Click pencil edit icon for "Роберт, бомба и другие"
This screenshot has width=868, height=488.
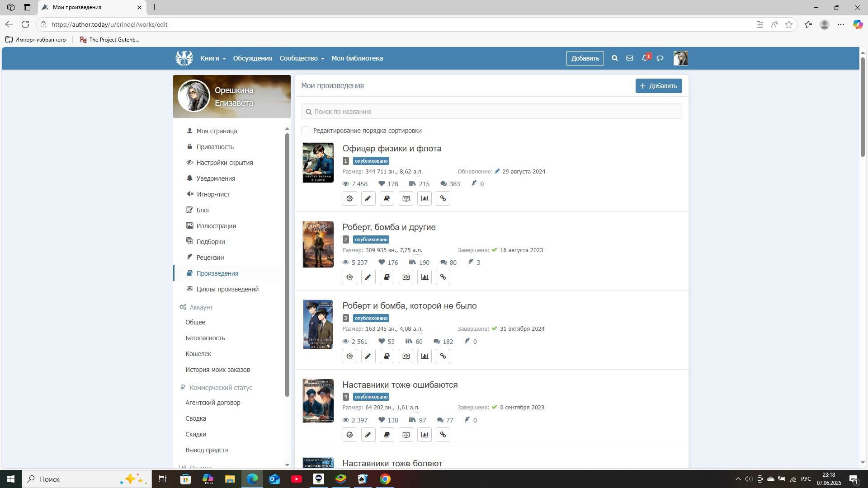pyautogui.click(x=368, y=277)
